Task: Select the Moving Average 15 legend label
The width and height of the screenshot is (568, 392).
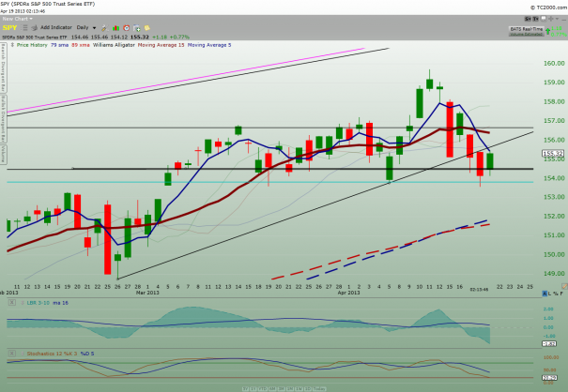Action: 161,45
